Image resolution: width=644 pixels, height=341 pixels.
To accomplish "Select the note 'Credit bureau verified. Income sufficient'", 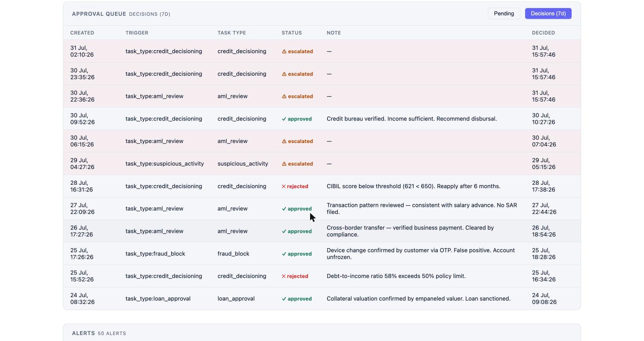I will point(412,119).
